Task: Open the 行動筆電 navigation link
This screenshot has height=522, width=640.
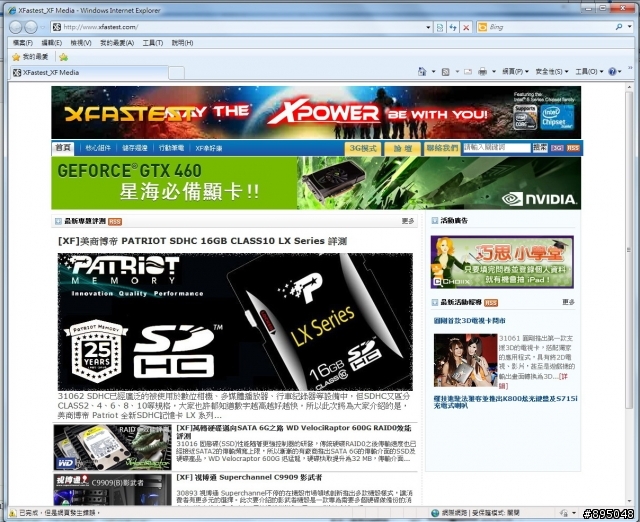Action: click(171, 148)
